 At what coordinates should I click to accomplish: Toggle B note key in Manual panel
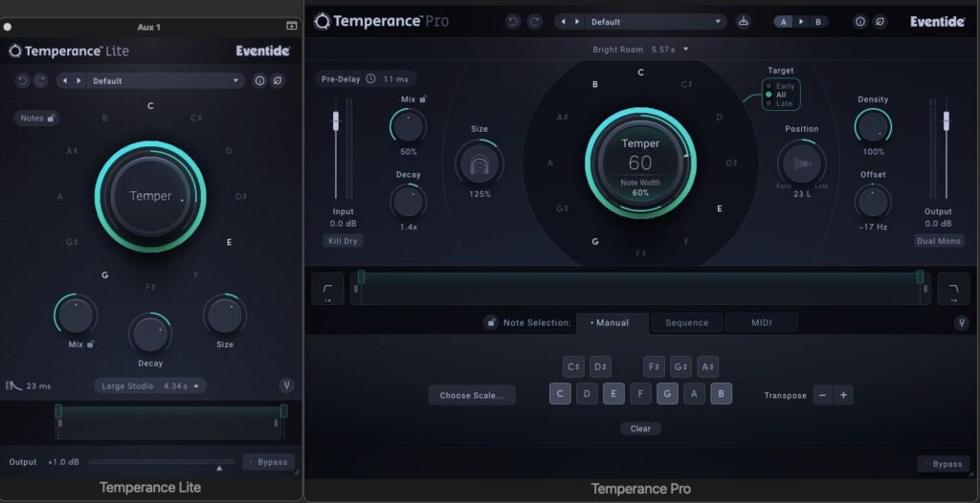pyautogui.click(x=722, y=394)
